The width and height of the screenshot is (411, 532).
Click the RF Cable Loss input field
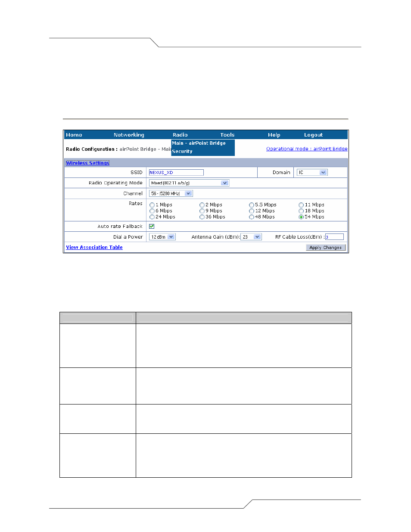334,237
